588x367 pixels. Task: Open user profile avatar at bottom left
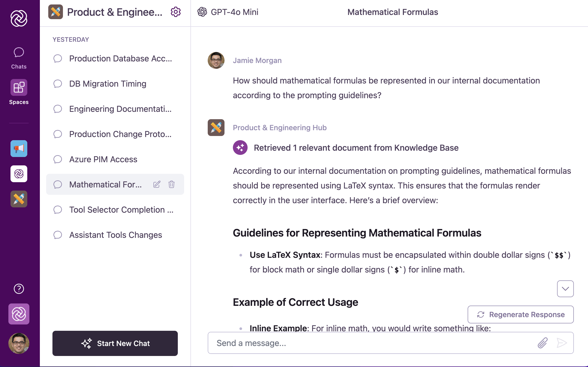pos(19,343)
